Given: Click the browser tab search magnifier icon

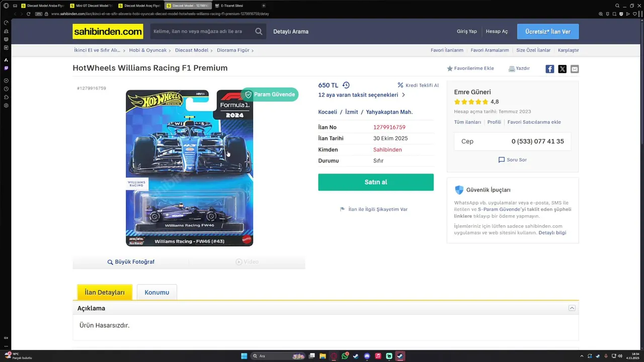Looking at the screenshot, I should [617, 6].
